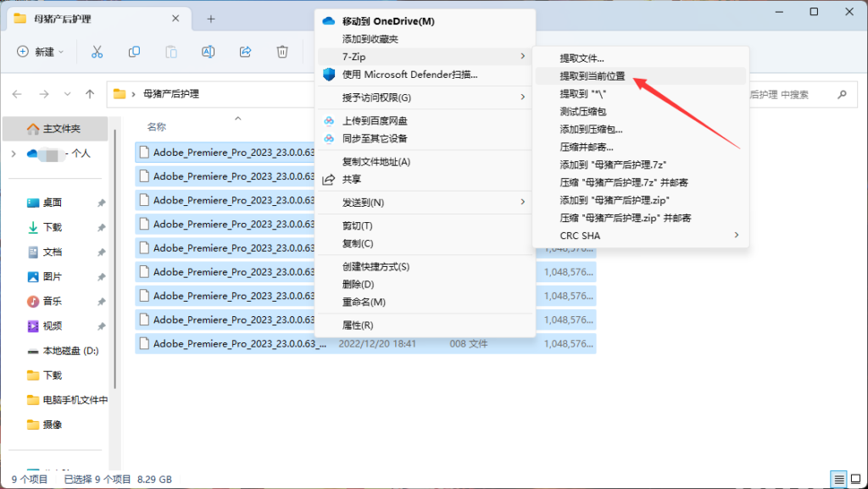This screenshot has height=489, width=868.
Task: Select 创建快捷方式(S) menu entry
Action: pyautogui.click(x=425, y=267)
